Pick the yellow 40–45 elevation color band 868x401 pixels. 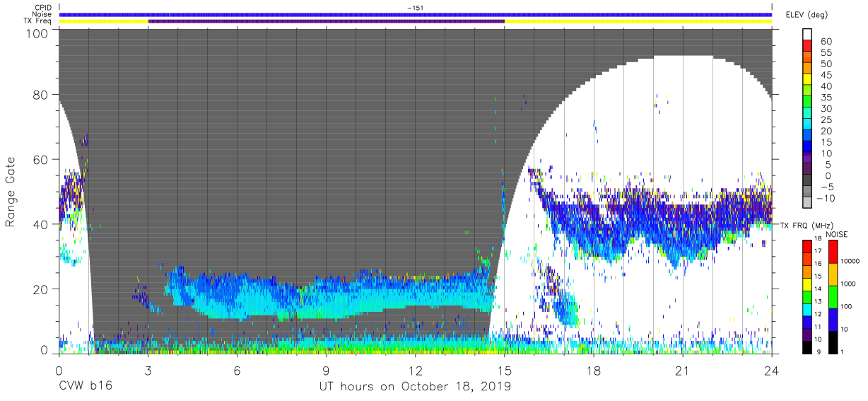pos(809,80)
